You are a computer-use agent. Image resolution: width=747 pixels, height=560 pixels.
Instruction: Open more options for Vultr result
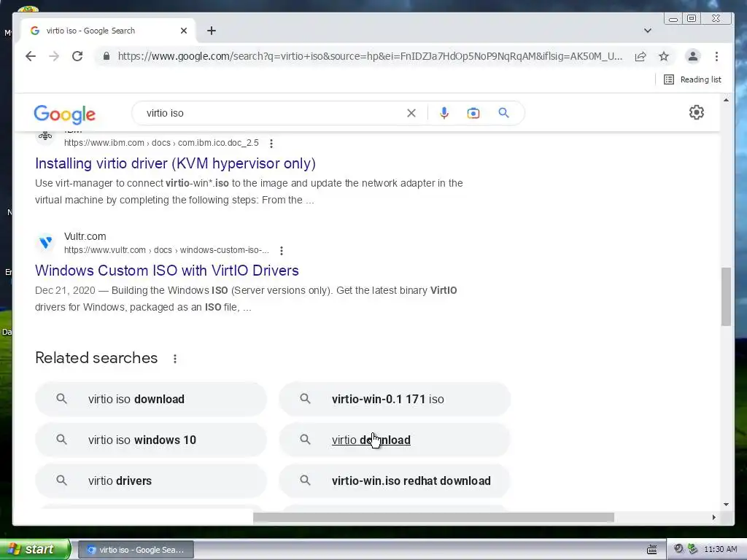pos(282,251)
